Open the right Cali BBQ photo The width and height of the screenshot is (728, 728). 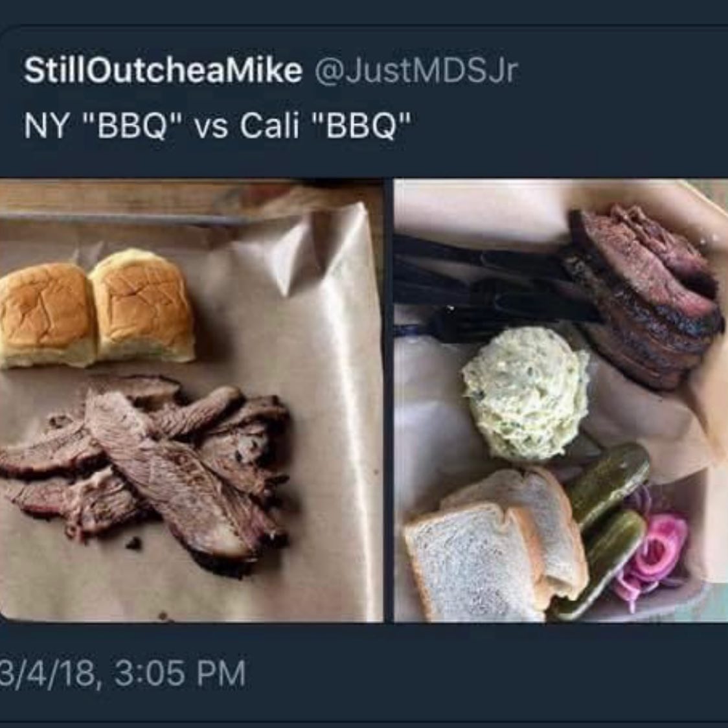pos(561,401)
